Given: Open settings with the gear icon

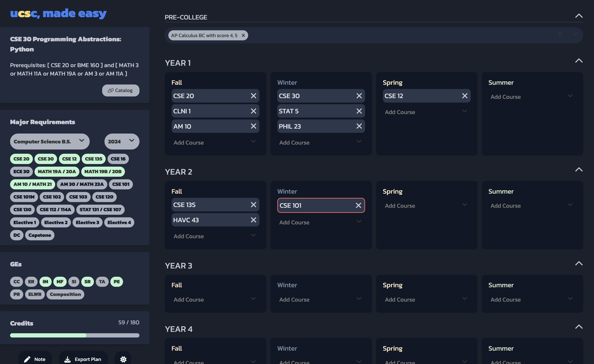Looking at the screenshot, I should point(123,359).
